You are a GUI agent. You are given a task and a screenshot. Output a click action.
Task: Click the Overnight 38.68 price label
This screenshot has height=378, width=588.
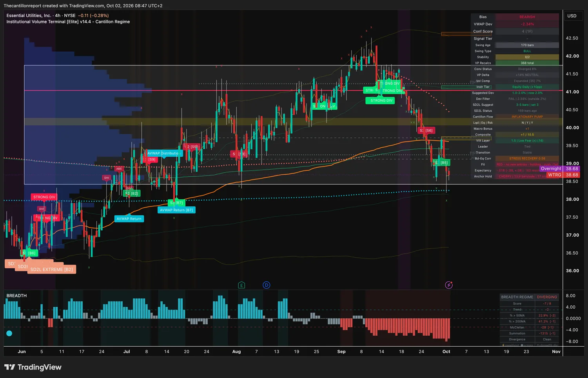(x=559, y=169)
